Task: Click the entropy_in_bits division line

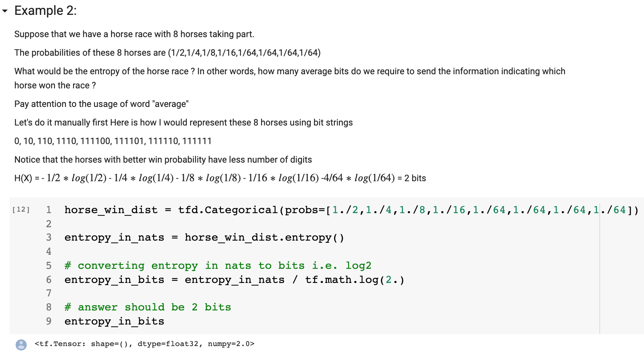Action: click(234, 280)
